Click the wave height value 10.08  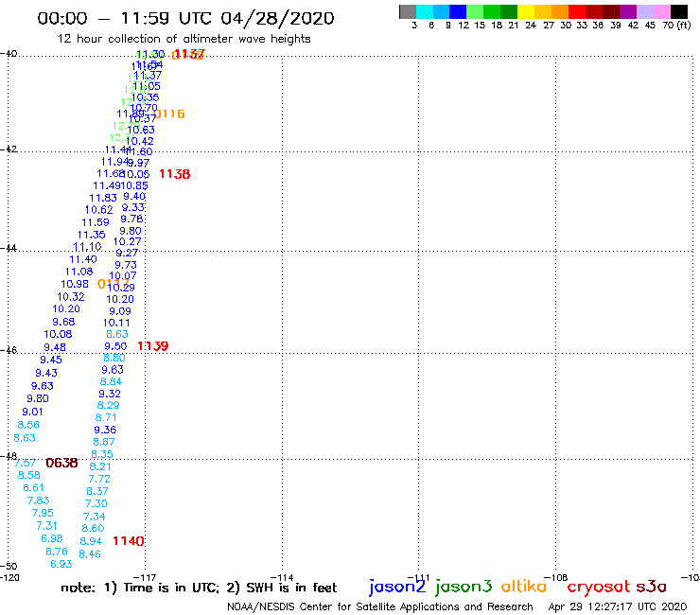coord(58,334)
